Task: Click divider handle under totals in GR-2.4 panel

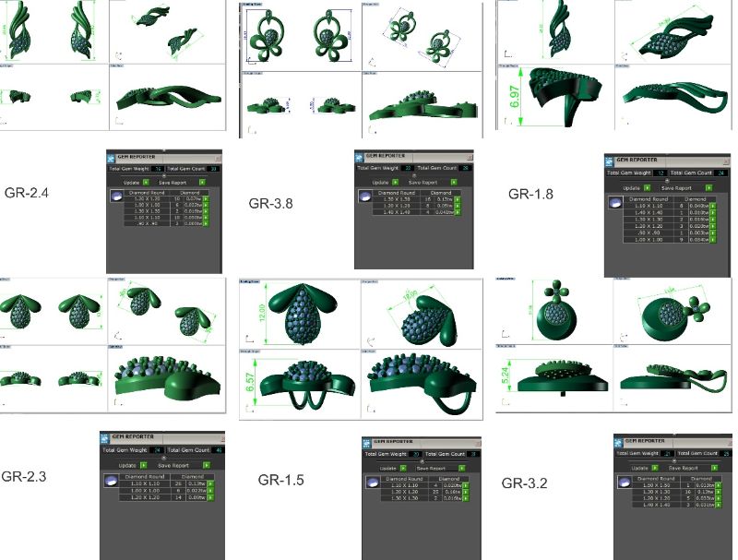Action: tap(164, 176)
